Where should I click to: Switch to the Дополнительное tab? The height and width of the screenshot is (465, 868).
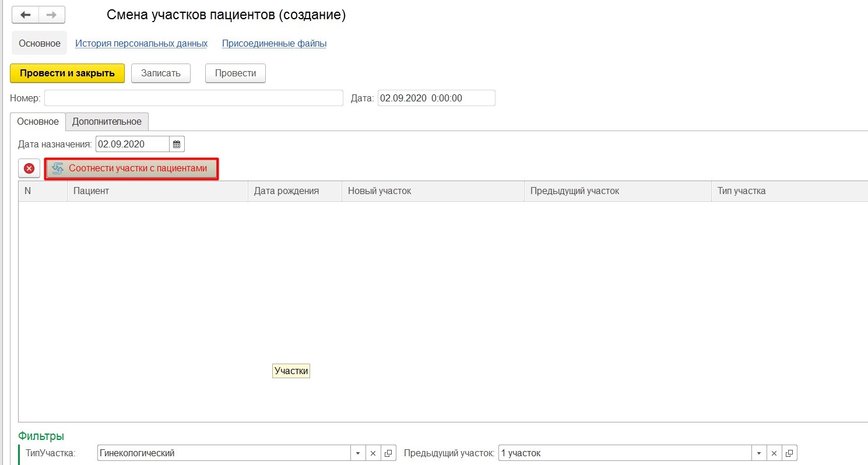[107, 122]
